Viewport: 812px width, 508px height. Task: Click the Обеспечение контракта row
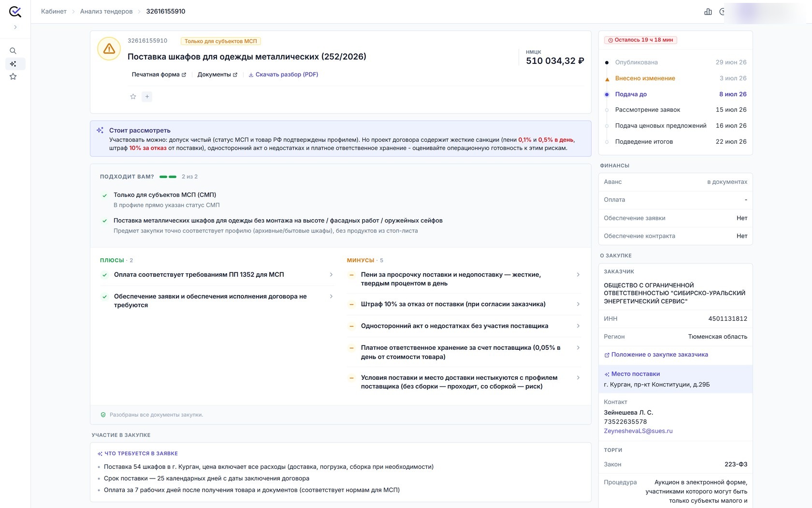pos(675,236)
